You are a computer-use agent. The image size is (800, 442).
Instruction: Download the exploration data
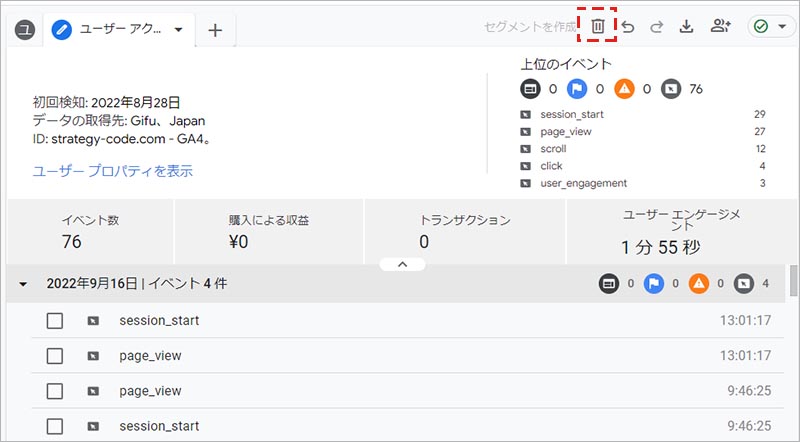687,27
